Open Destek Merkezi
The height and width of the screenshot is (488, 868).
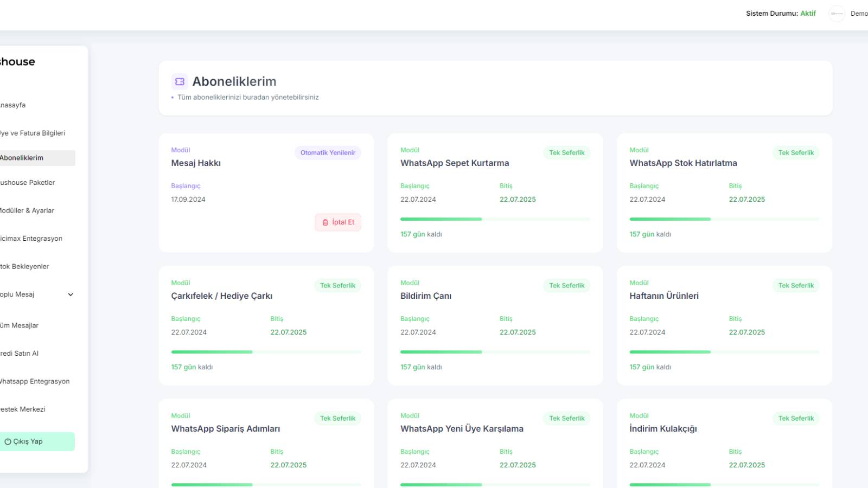pyautogui.click(x=23, y=409)
